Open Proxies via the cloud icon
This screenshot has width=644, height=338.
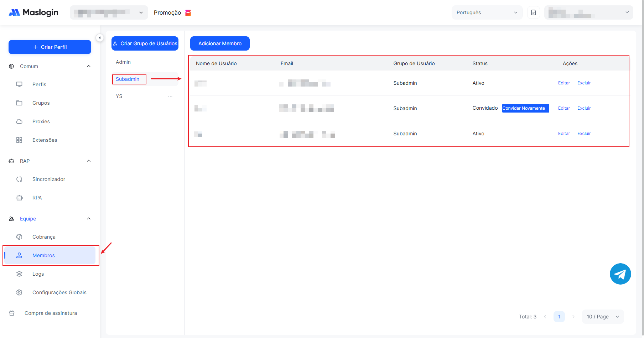coord(19,121)
